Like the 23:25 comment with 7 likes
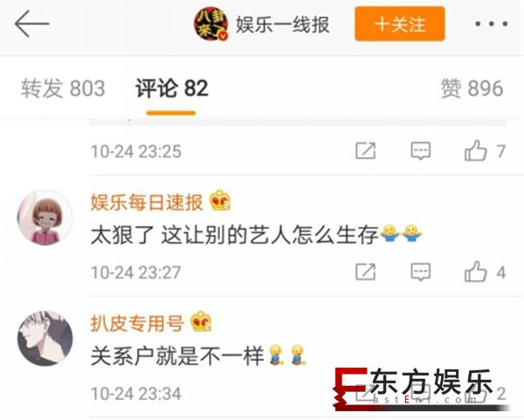524x420 pixels. pos(485,151)
